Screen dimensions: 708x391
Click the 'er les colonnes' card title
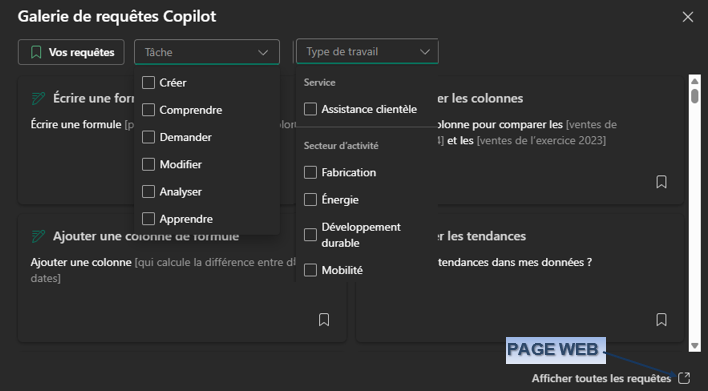[480, 98]
